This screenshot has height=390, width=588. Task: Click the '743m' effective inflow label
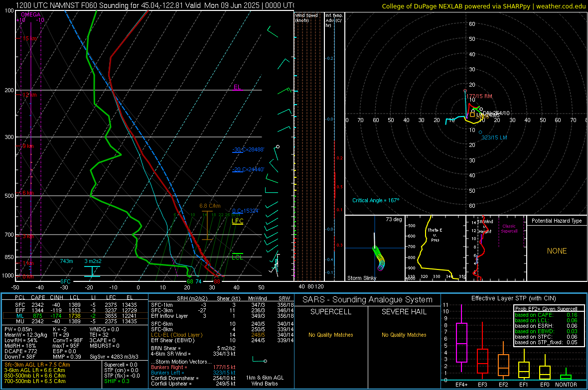click(x=66, y=261)
